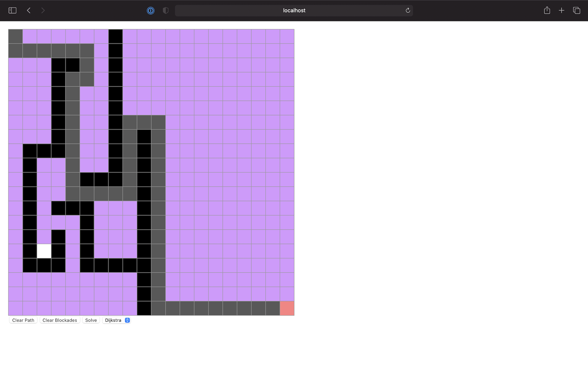
Task: Click the back navigation arrow
Action: coord(28,10)
